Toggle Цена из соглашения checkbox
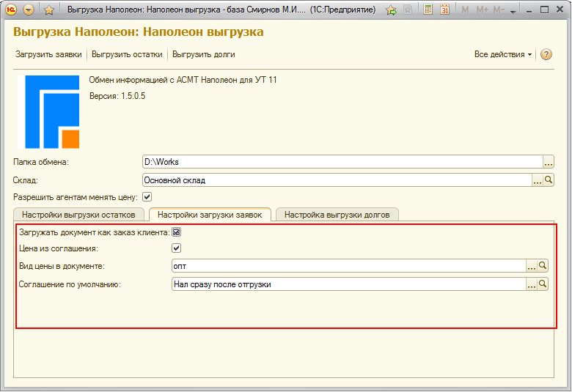 coord(176,248)
